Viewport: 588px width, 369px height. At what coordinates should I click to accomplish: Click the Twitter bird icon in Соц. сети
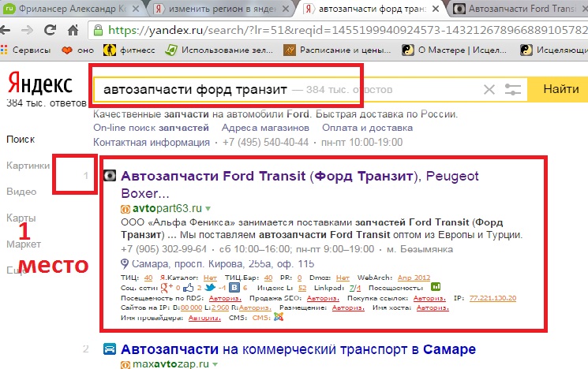coord(210,288)
